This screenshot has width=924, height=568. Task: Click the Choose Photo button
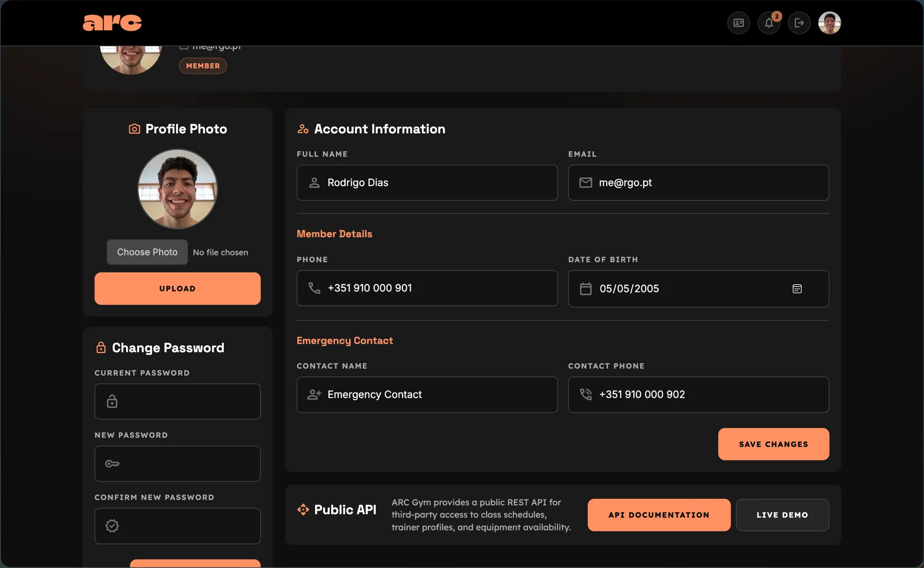tap(147, 252)
